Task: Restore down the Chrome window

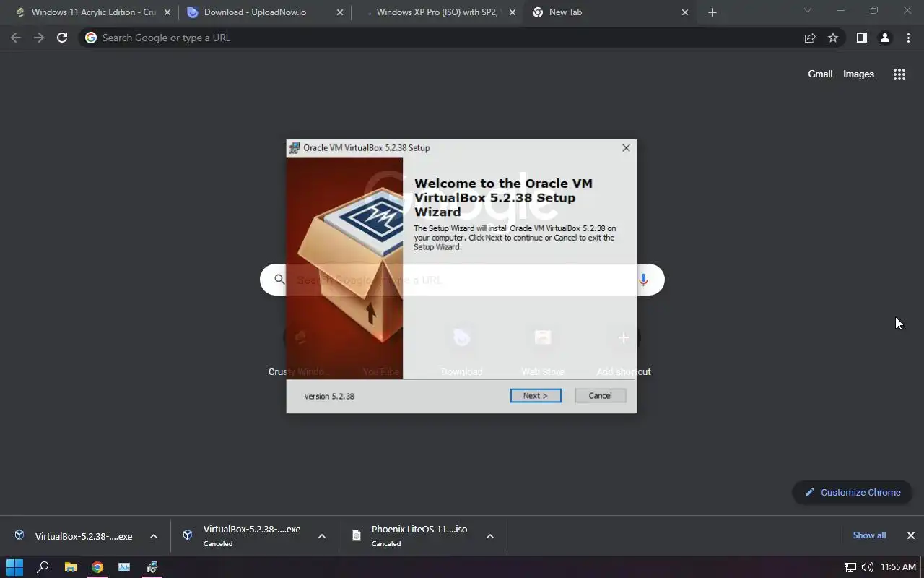Action: (874, 10)
